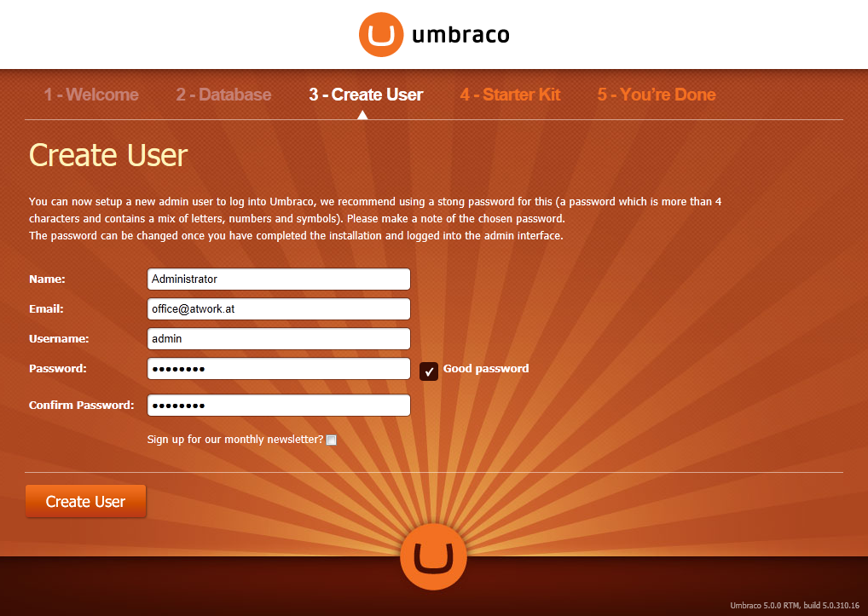Click the Create User page heading
Image resolution: width=868 pixels, height=616 pixels.
point(108,155)
